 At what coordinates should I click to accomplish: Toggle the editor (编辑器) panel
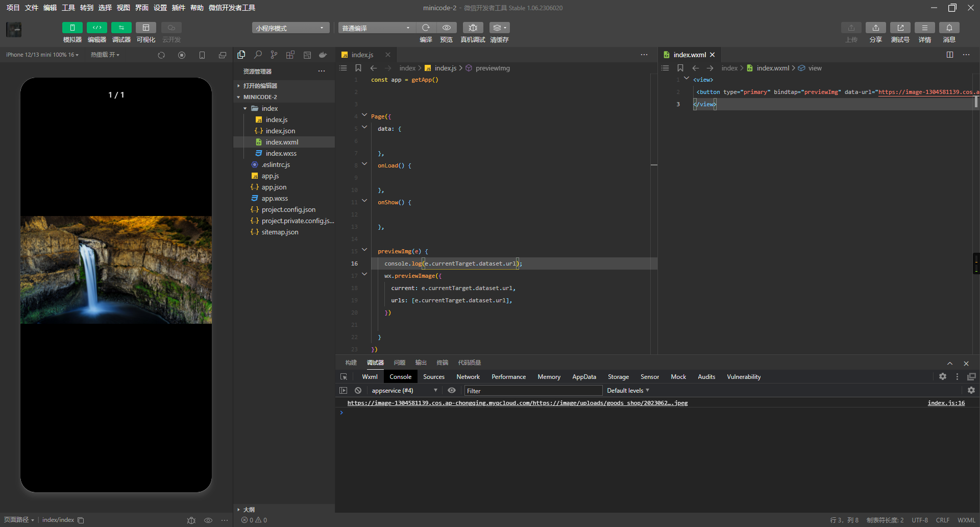coord(96,28)
